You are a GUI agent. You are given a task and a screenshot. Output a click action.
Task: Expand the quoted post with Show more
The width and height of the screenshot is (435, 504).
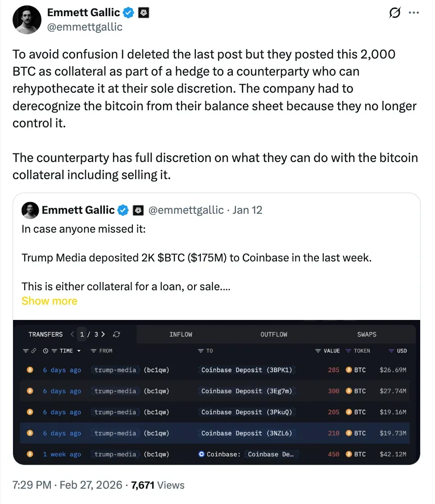coord(50,301)
